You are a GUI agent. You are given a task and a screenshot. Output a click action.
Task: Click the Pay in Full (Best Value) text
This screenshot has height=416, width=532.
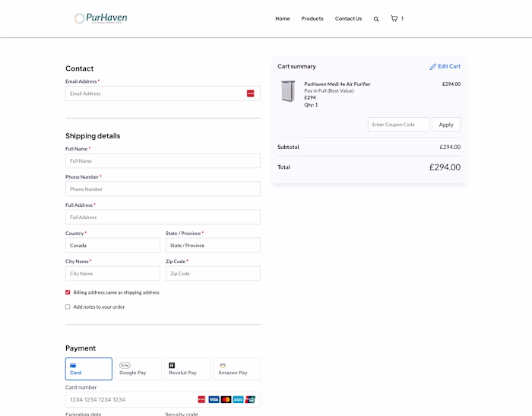point(329,91)
